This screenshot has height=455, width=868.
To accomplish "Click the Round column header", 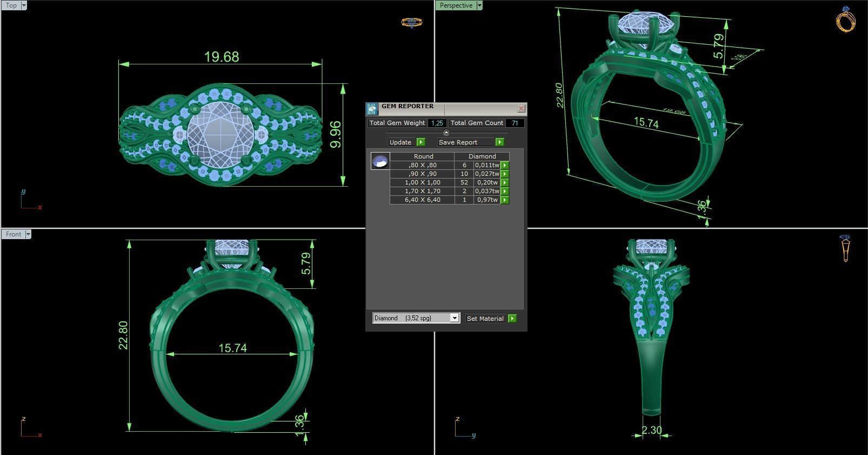I will [x=423, y=156].
